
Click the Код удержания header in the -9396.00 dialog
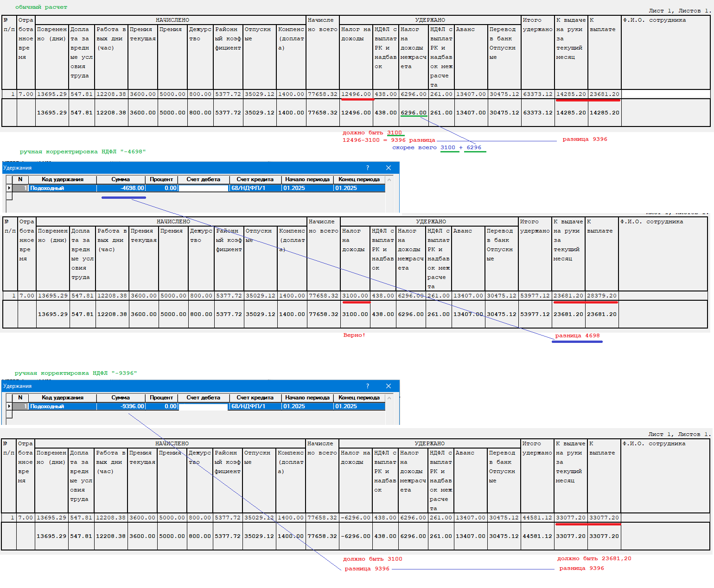63,398
